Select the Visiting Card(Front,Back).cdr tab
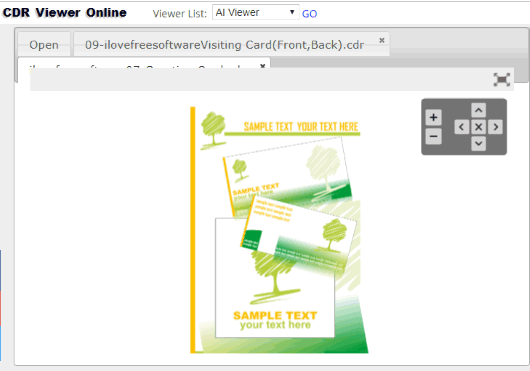Image resolution: width=530 pixels, height=371 pixels. [x=224, y=45]
